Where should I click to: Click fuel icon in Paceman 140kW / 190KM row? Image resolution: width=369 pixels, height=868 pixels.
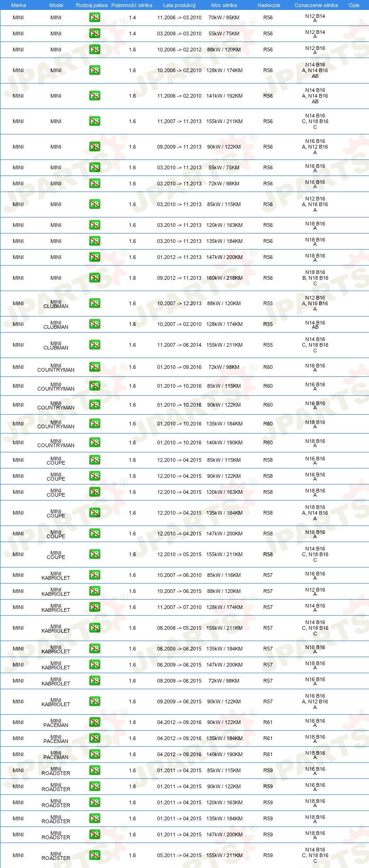coord(94,754)
